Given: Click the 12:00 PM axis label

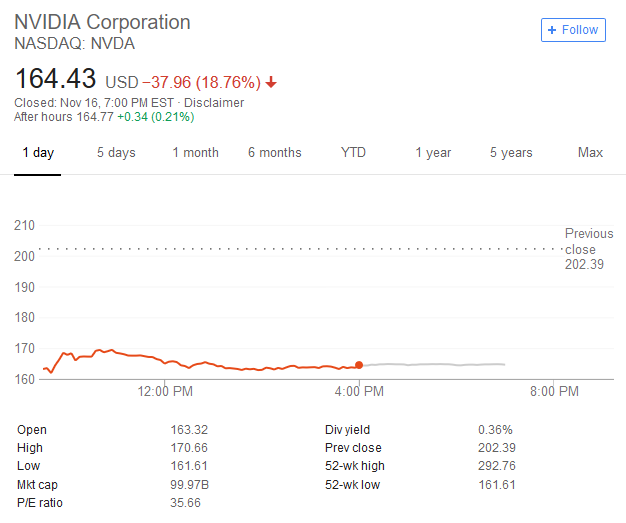Looking at the screenshot, I should tap(166, 392).
